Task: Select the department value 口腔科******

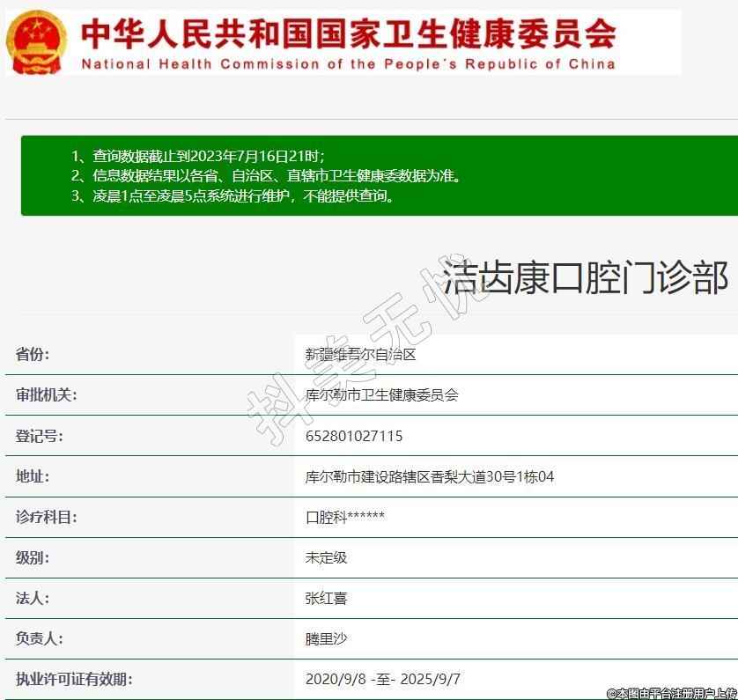Action: coord(345,517)
